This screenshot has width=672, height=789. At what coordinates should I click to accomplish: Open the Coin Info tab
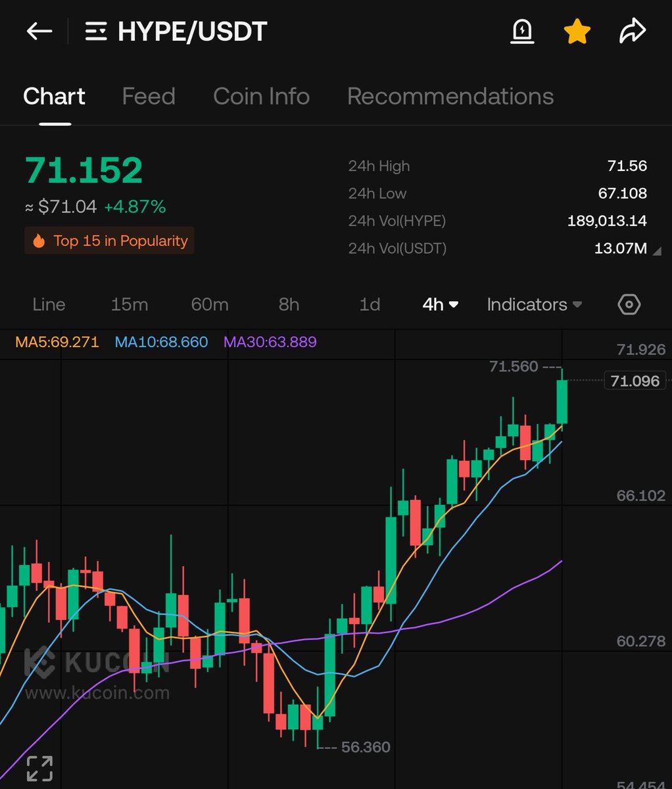point(261,96)
